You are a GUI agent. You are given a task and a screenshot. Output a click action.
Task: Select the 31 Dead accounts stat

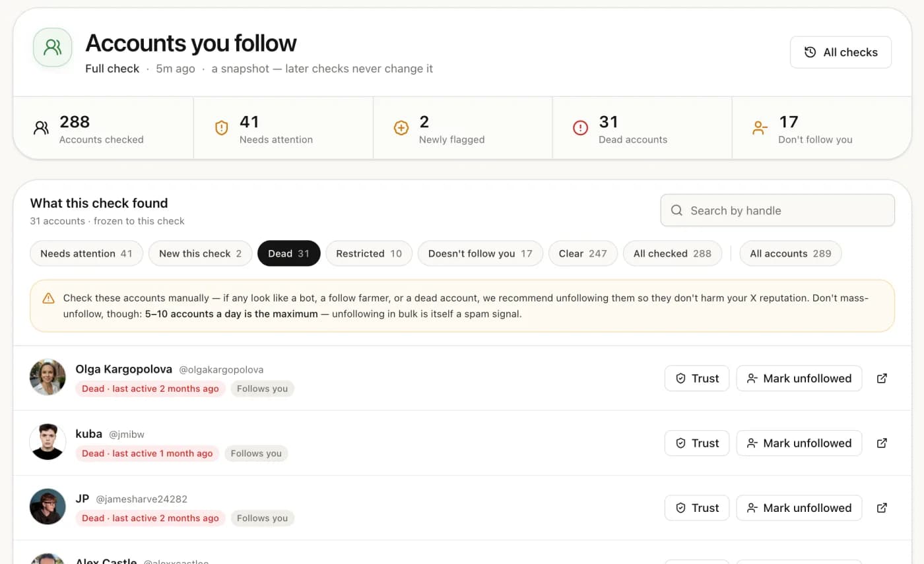tap(642, 128)
